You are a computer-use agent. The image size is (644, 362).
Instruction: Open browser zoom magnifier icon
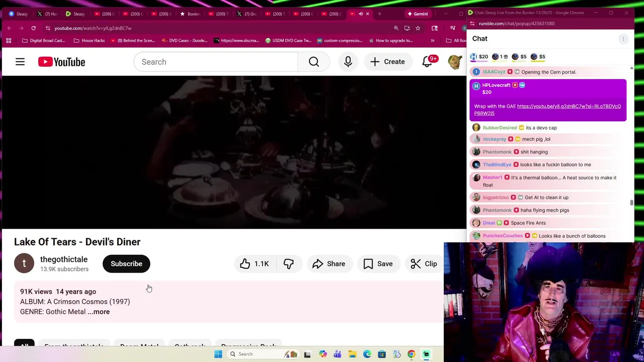[x=396, y=28]
